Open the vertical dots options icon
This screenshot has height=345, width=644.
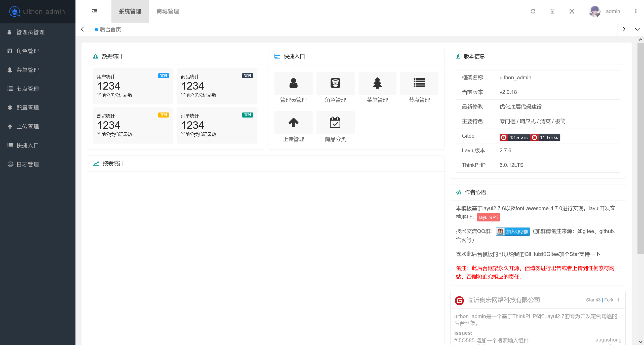636,11
